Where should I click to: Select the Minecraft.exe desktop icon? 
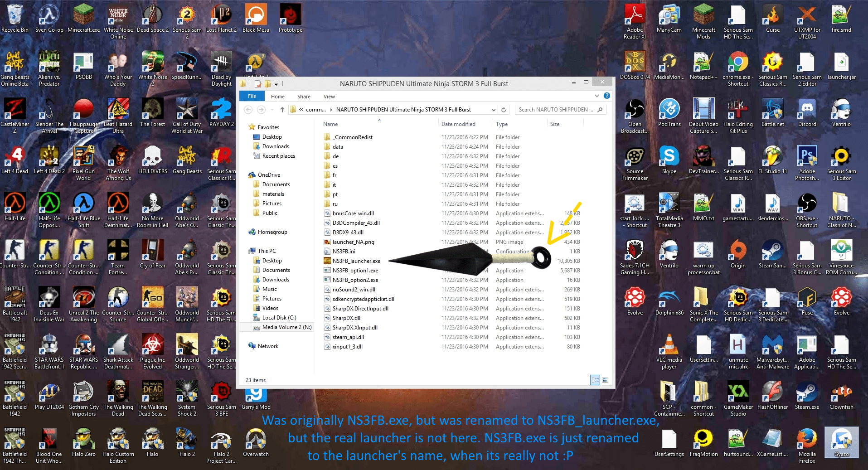tap(83, 18)
